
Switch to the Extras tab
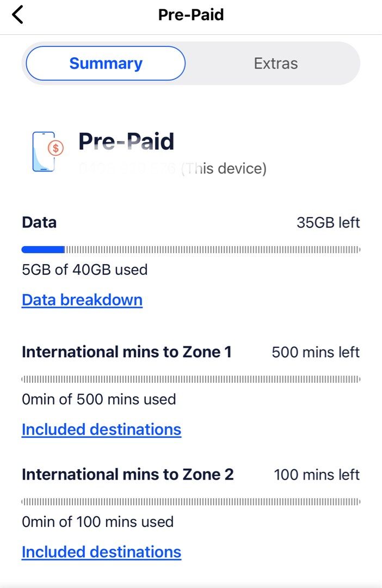point(275,63)
